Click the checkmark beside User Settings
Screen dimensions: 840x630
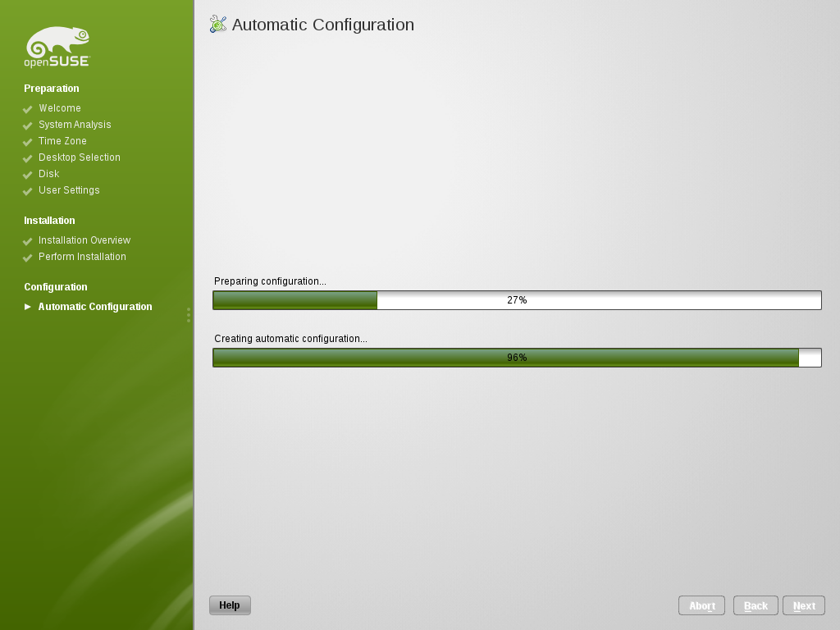tap(28, 192)
